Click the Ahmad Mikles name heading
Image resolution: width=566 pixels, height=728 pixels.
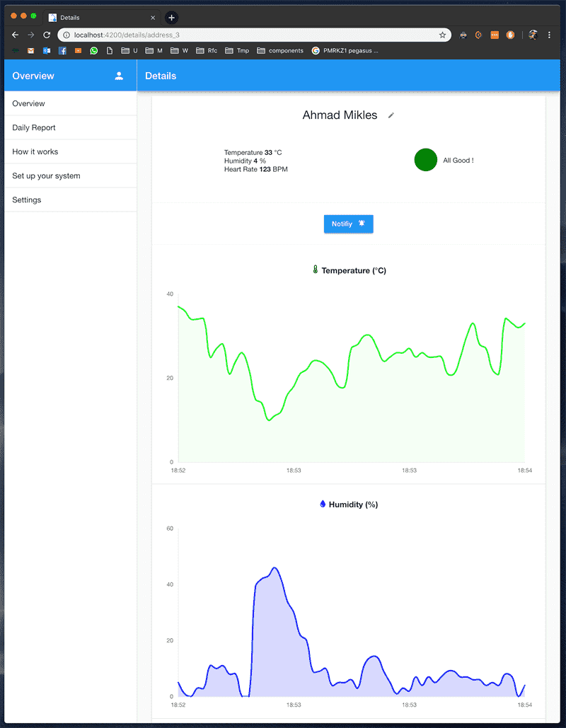(340, 115)
